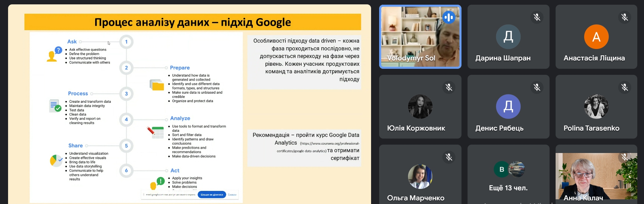The width and height of the screenshot is (644, 204).
Task: Click the Д avatar of Денис Рябець
Action: pos(508,106)
